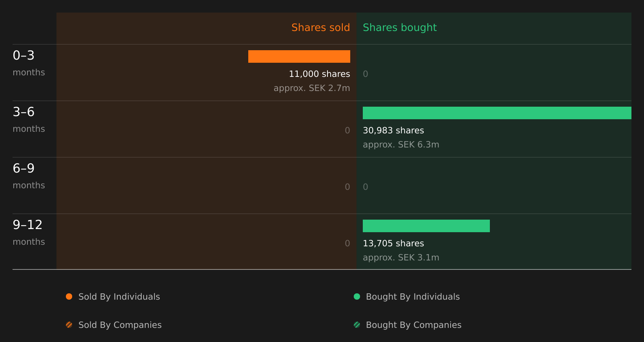Click the striped Sold By Companies legend icon
The height and width of the screenshot is (342, 644).
click(x=69, y=325)
